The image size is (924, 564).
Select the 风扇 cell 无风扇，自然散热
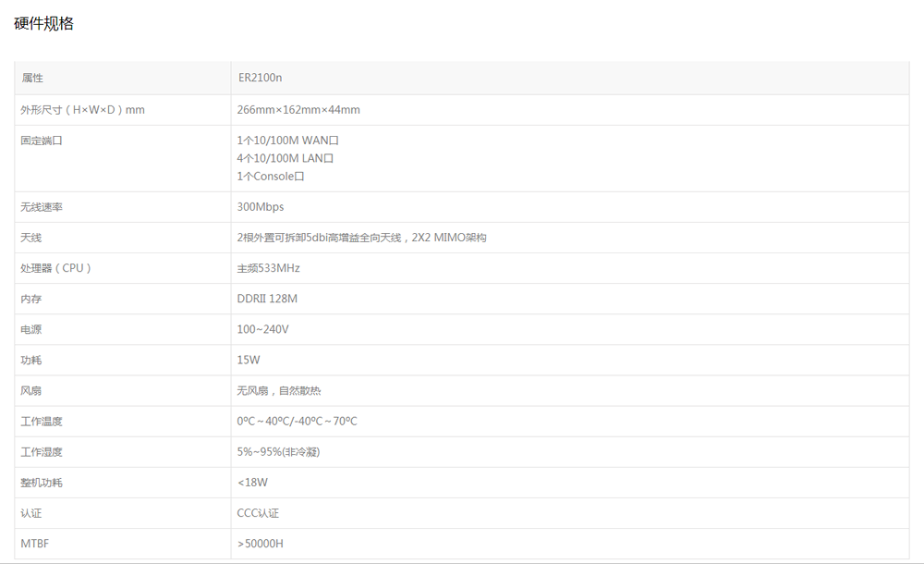click(x=278, y=390)
